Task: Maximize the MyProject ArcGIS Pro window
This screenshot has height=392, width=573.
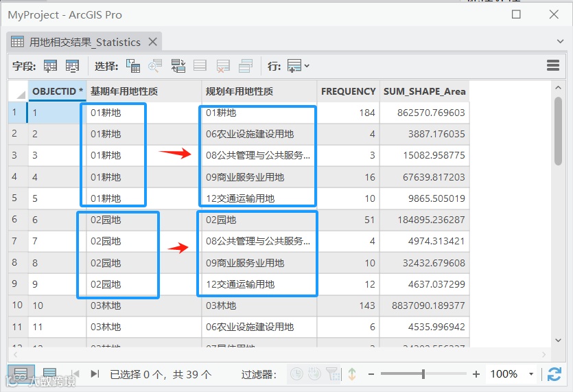Action: point(516,14)
